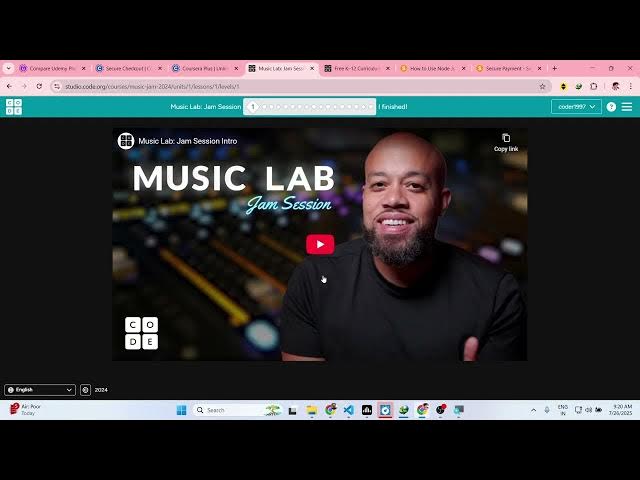Close the Coursera Plus tab
640x480 pixels.
(x=236, y=69)
